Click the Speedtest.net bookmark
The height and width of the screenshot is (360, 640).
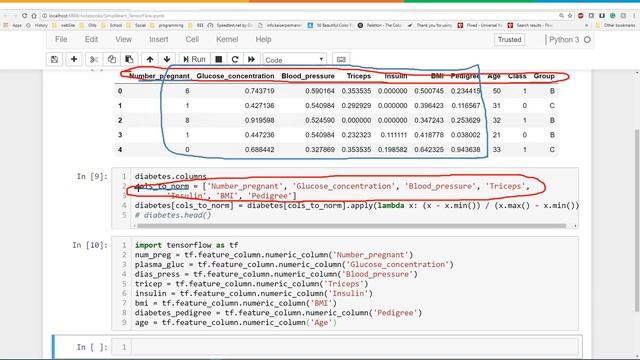tap(231, 25)
